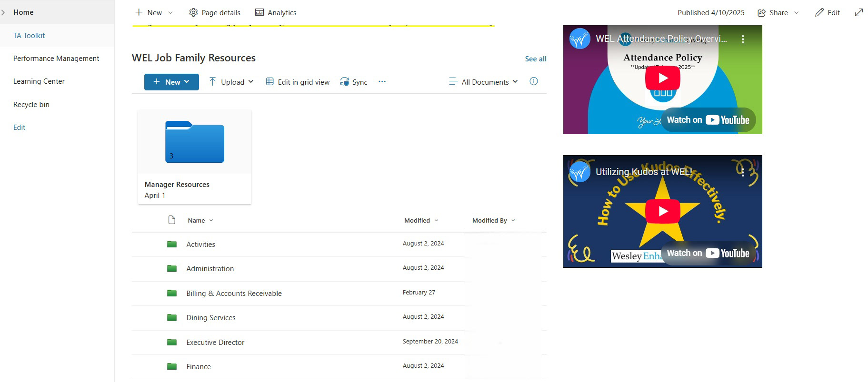Viewport: 868px width, 382px height.
Task: Open the Dining Services folder name
Action: [x=211, y=318]
